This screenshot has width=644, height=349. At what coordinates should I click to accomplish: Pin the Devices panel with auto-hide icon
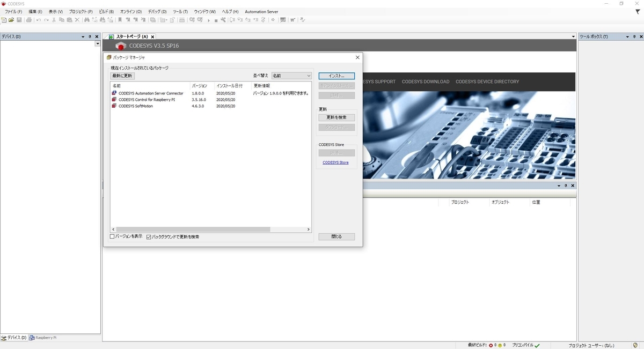pyautogui.click(x=90, y=36)
